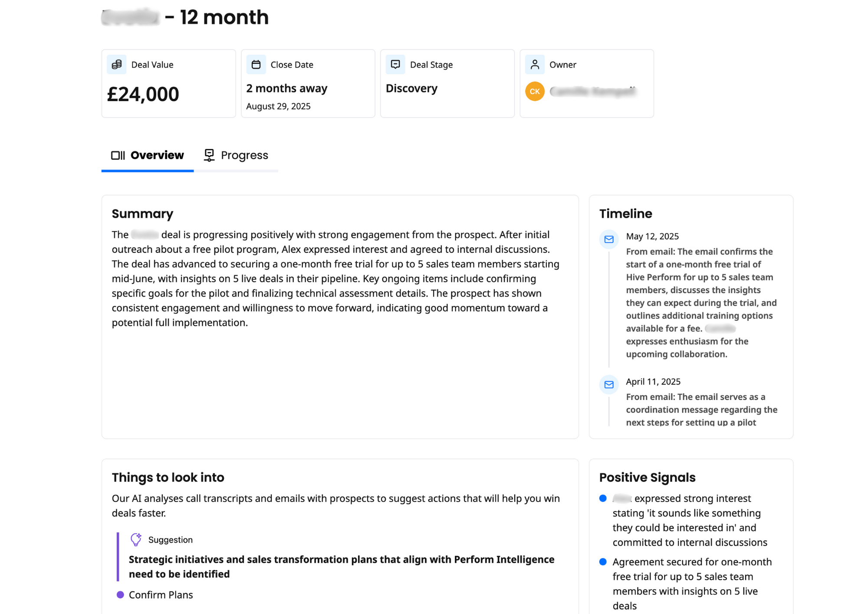868x614 pixels.
Task: Open the £24,000 Deal Value card
Action: 168,83
